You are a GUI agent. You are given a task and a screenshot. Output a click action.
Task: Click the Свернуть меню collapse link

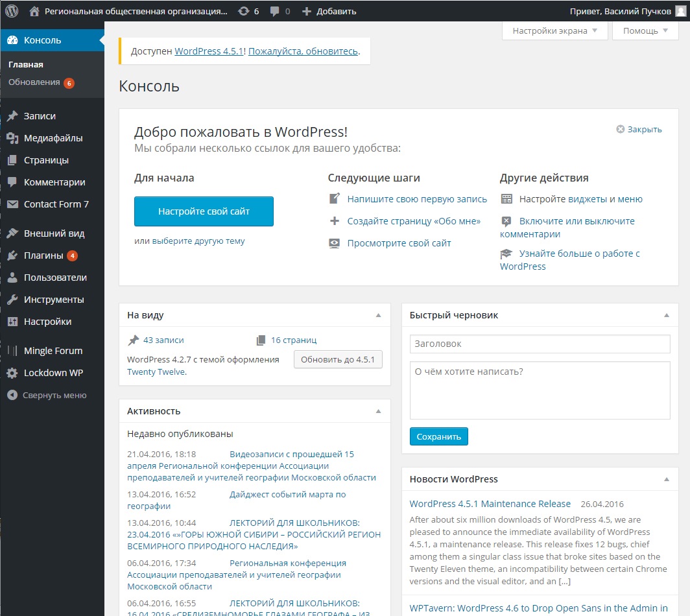[54, 395]
